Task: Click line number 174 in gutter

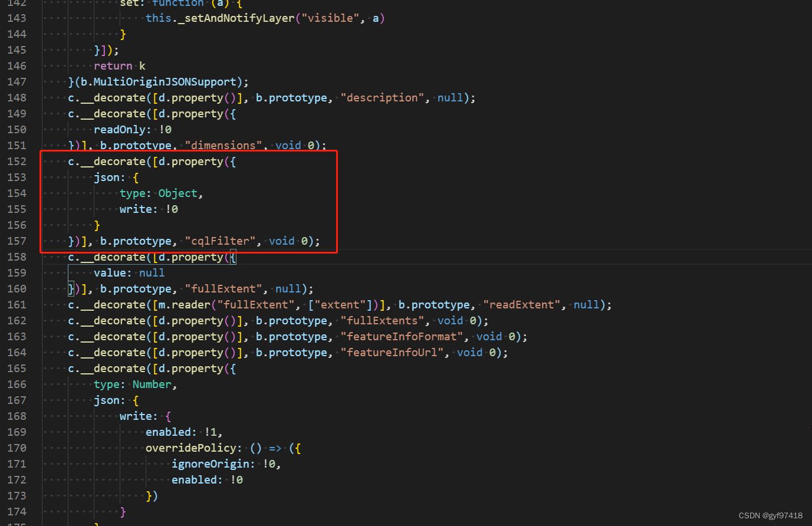Action: pyautogui.click(x=17, y=512)
